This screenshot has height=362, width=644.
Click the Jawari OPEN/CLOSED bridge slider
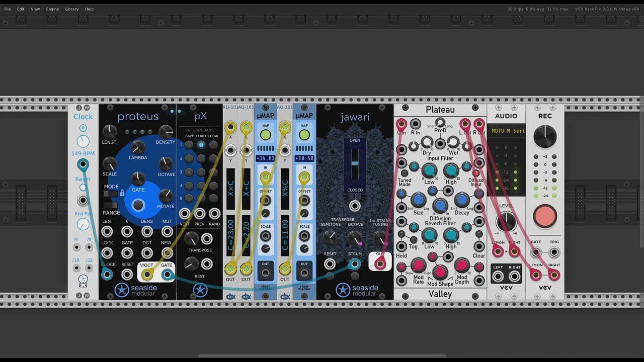[x=355, y=164]
